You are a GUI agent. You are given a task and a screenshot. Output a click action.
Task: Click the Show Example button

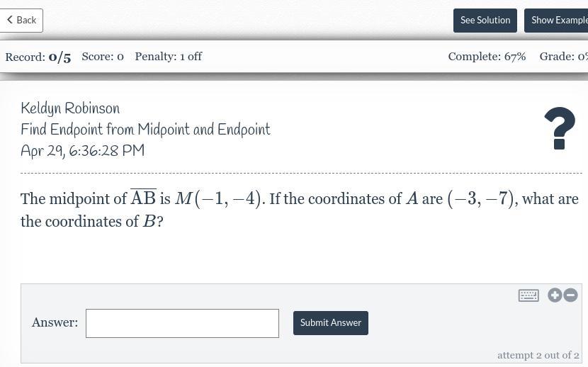pos(558,21)
